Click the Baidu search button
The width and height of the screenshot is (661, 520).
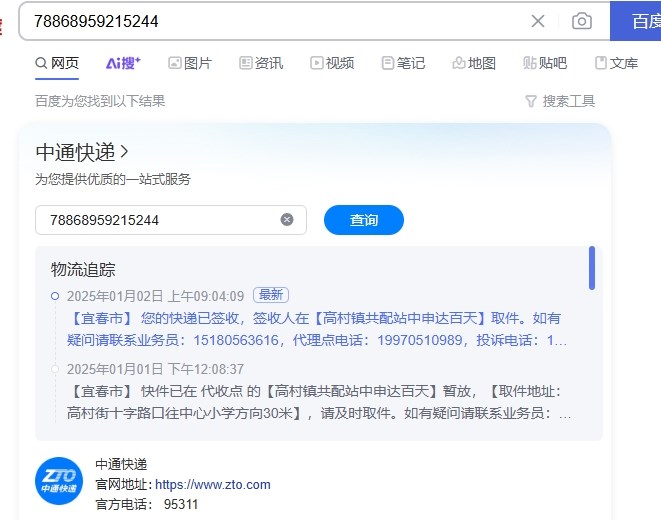click(x=635, y=21)
